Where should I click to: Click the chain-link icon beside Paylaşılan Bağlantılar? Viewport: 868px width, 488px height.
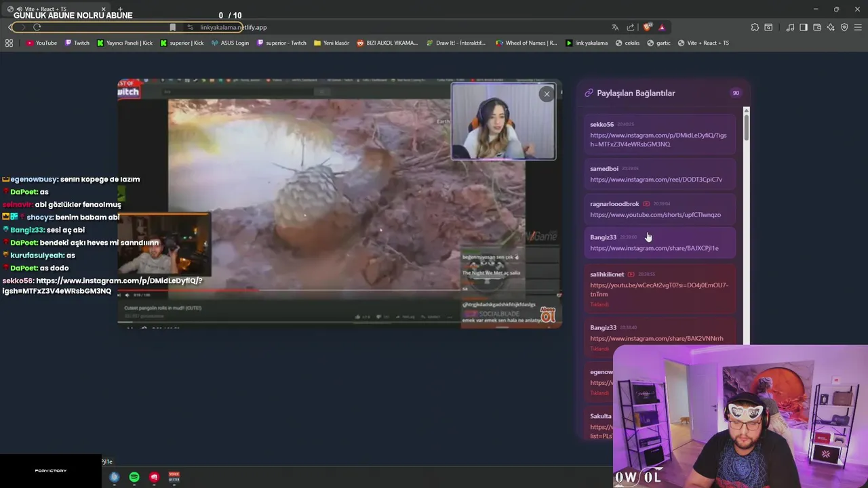point(589,93)
